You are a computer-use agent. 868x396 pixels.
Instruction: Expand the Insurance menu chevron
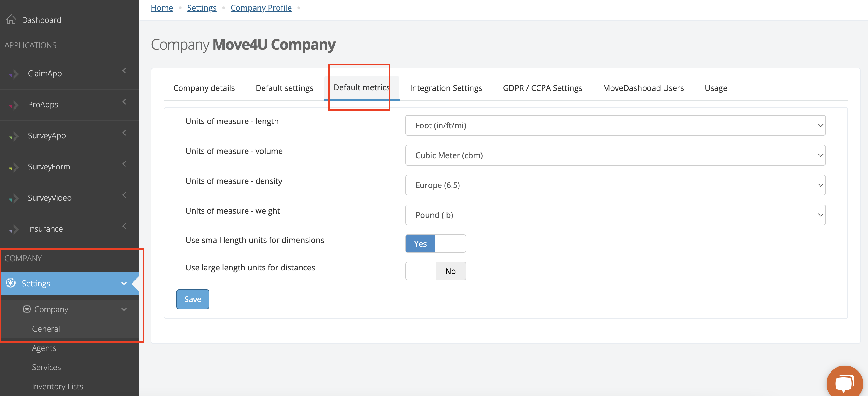click(124, 226)
